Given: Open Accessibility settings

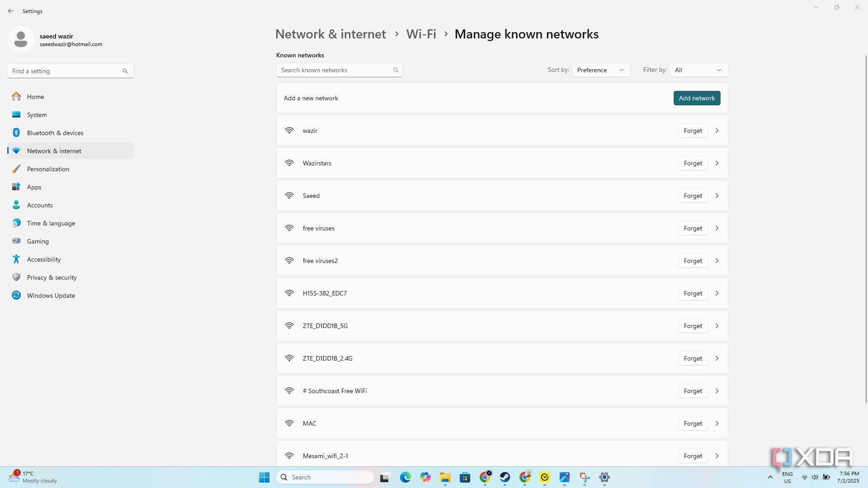Looking at the screenshot, I should coord(71,259).
